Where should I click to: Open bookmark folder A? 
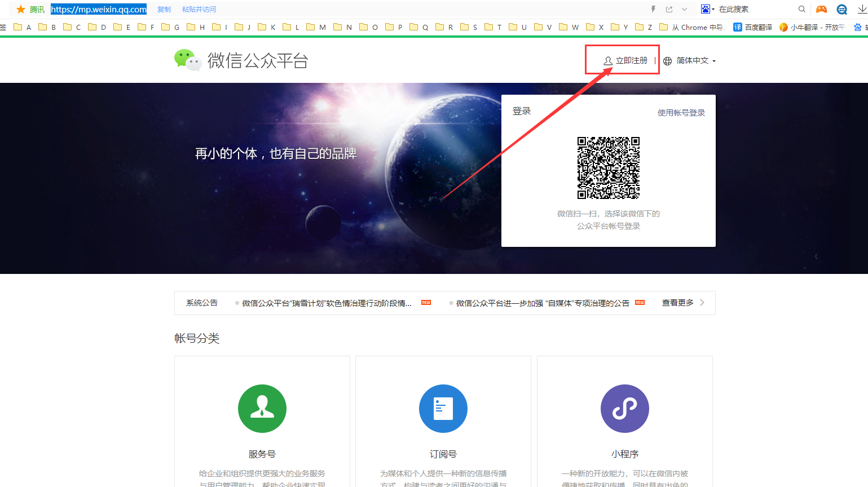(23, 27)
